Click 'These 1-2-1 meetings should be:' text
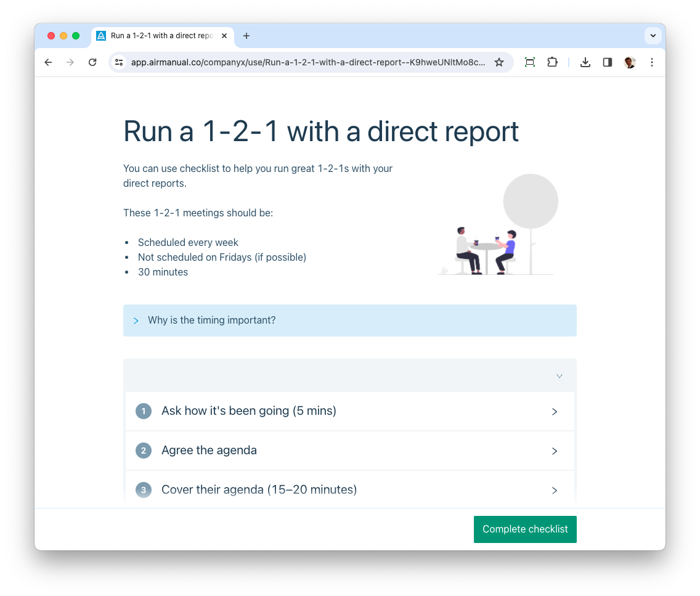Screen dimensions: 700x596 (x=198, y=213)
